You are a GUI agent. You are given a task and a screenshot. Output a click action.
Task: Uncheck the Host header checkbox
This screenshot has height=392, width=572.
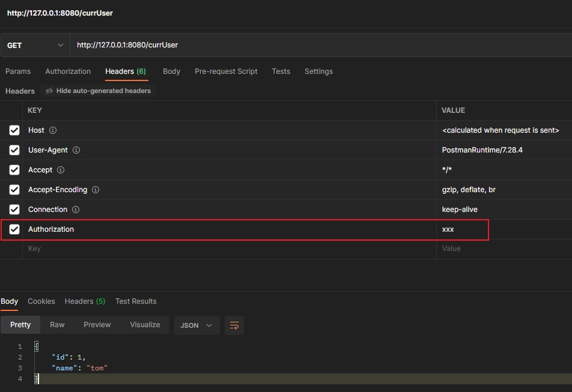(x=14, y=130)
